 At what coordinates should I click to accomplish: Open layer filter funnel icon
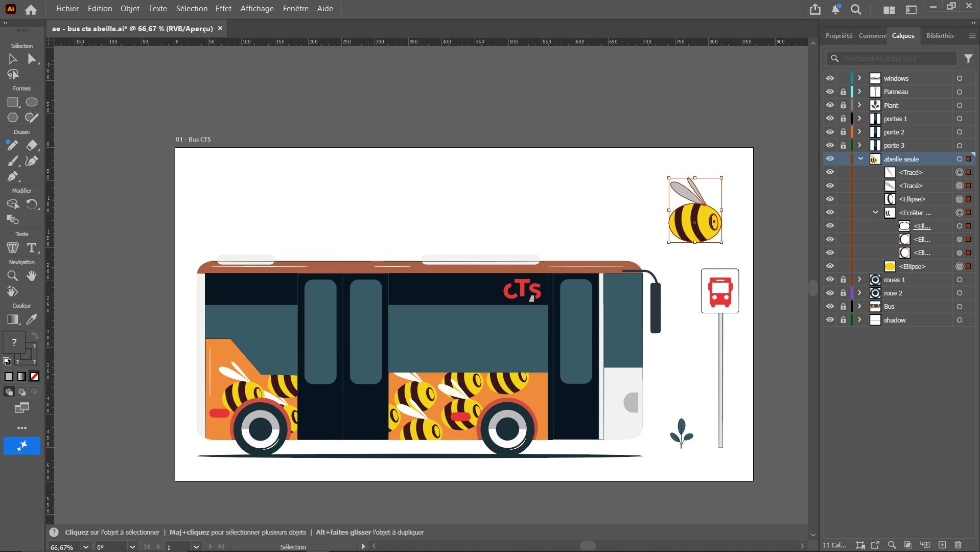pos(968,59)
